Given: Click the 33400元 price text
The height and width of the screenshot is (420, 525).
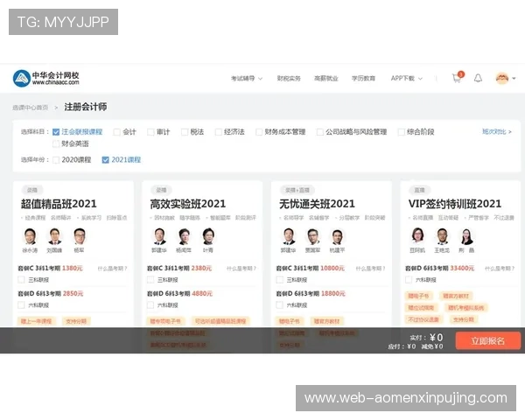Looking at the screenshot, I should [462, 269].
